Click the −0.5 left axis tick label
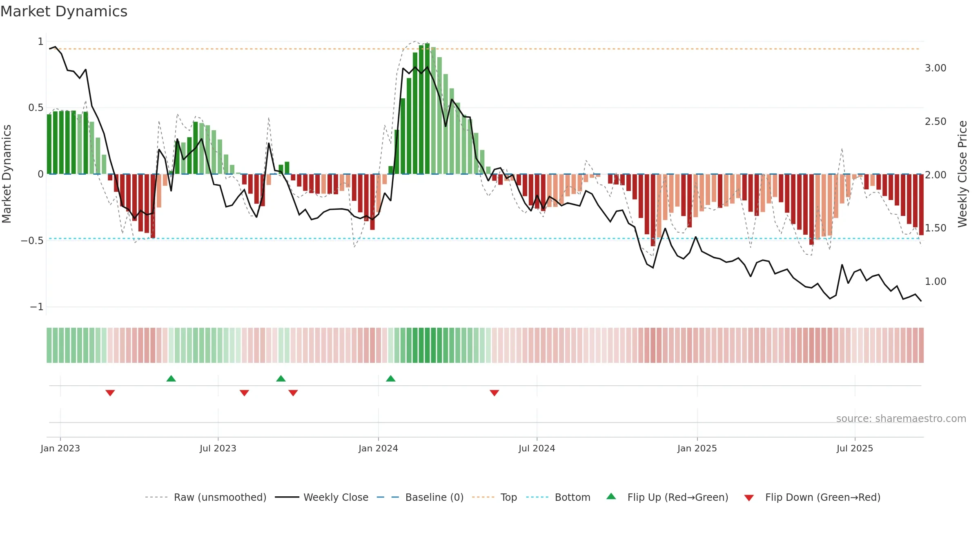The height and width of the screenshot is (551, 980). [32, 240]
